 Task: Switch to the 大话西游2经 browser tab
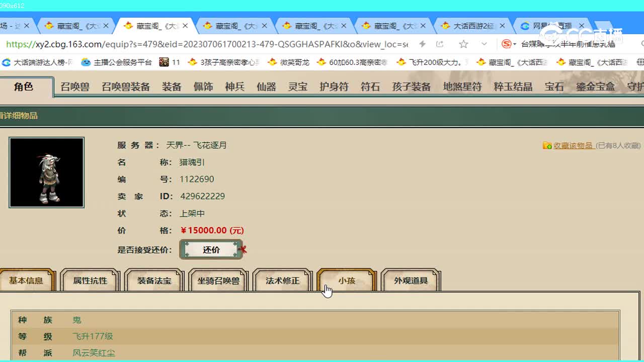[x=472, y=26]
